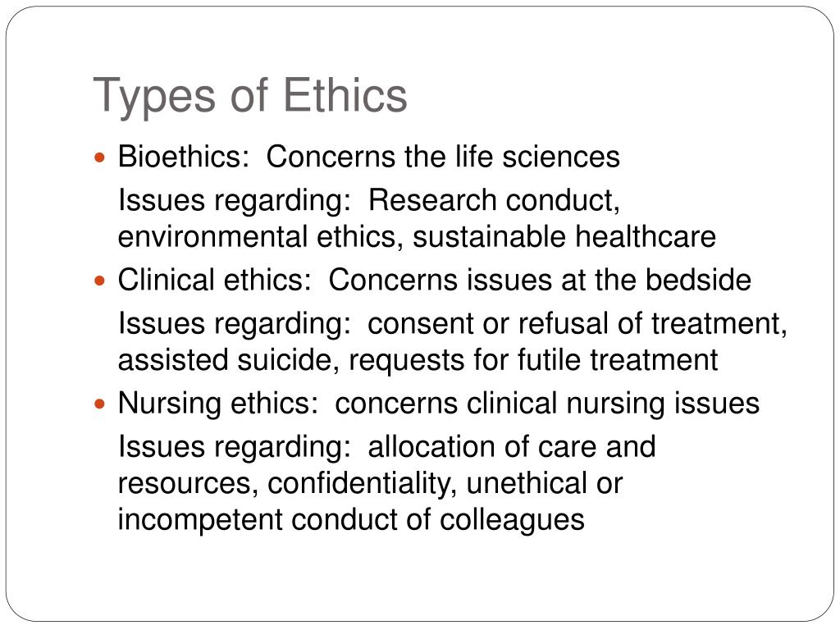840x630 pixels.
Task: Select the orange bullet beside Clinical ethics
Action: tap(99, 281)
